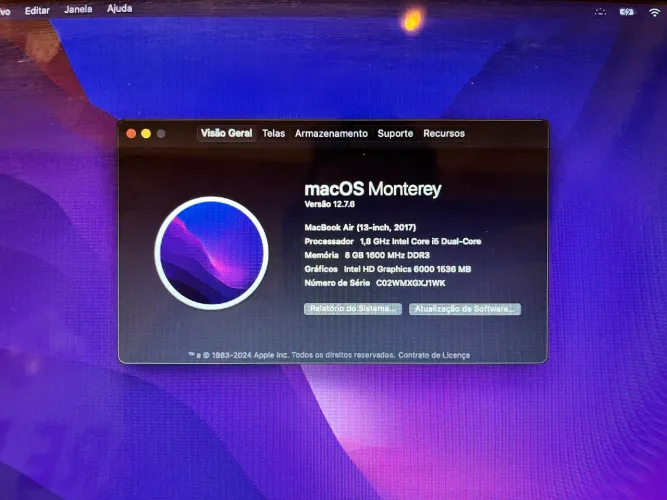Image resolution: width=667 pixels, height=500 pixels.
Task: Open the Armazenamento tab
Action: [331, 133]
